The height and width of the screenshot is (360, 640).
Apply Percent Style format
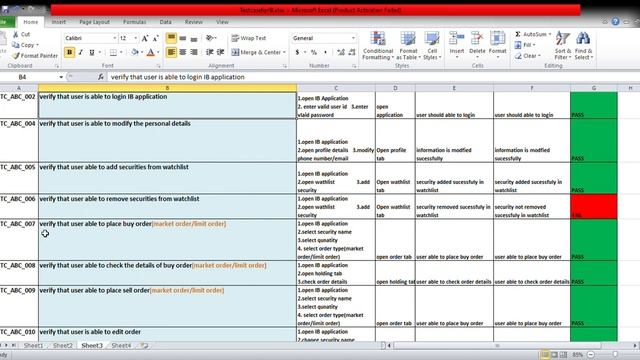click(314, 52)
